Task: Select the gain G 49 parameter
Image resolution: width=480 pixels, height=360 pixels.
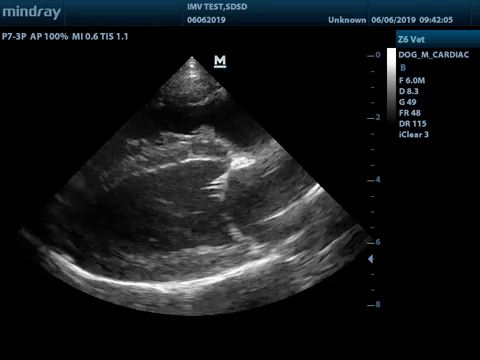Action: point(407,102)
